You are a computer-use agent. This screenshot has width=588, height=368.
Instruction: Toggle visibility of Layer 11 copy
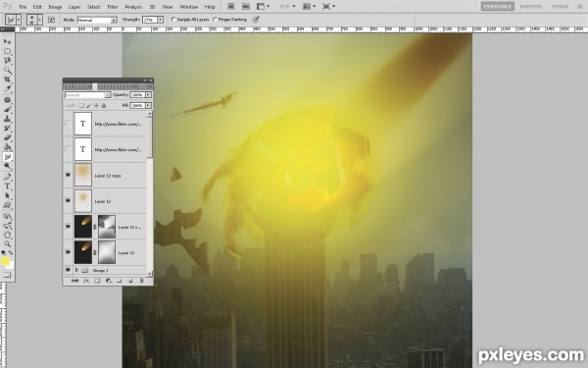[x=68, y=227]
